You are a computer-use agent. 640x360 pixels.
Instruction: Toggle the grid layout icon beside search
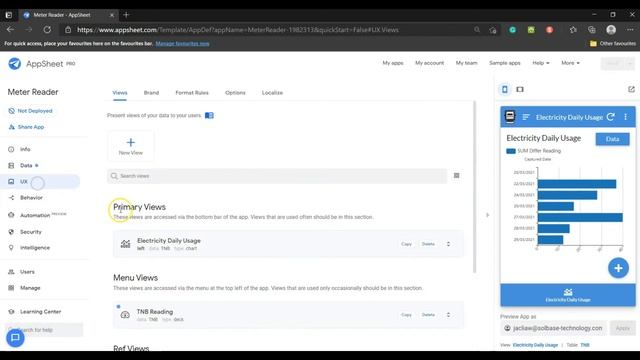pos(456,176)
